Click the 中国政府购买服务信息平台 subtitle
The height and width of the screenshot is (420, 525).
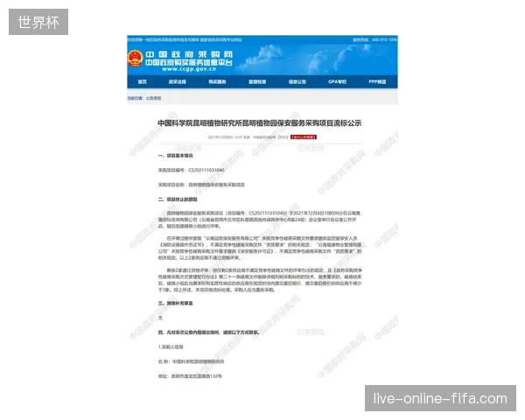pos(189,62)
